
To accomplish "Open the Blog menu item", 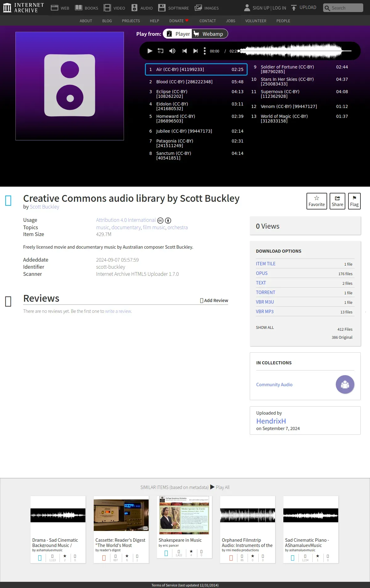I will pos(107,21).
